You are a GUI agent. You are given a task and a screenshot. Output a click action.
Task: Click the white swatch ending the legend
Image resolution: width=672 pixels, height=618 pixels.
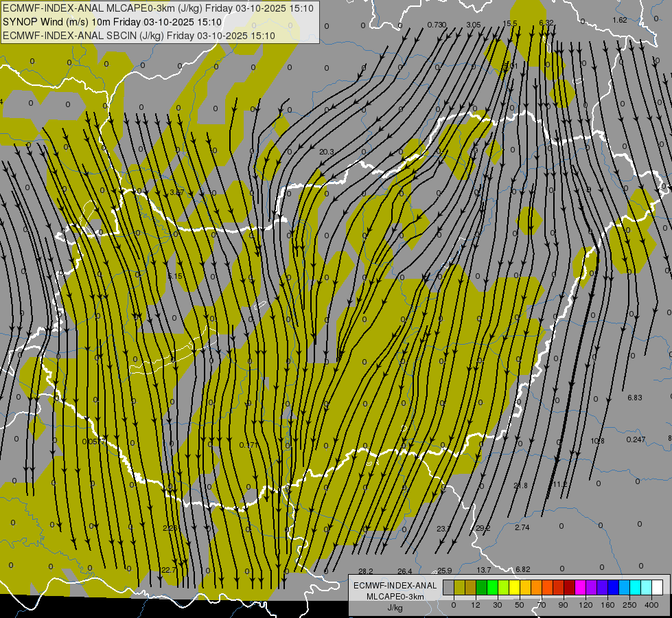658,587
